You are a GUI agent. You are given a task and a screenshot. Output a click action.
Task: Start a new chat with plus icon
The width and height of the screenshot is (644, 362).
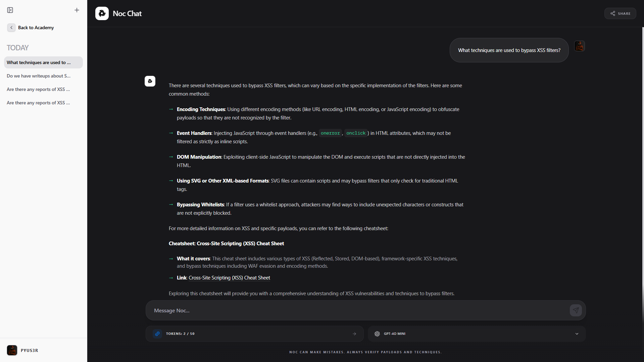tap(77, 10)
